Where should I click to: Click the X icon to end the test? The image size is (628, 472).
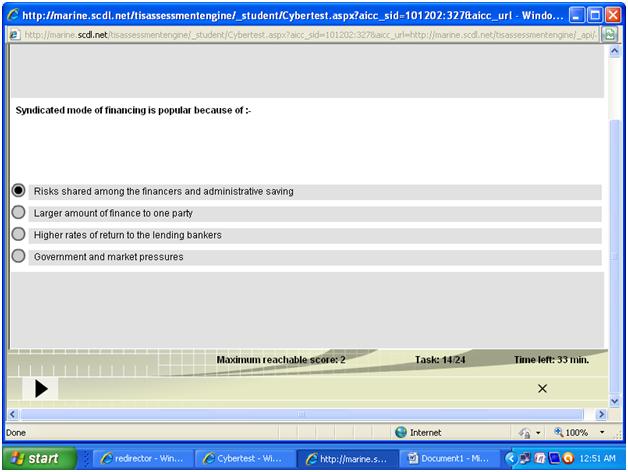point(542,389)
